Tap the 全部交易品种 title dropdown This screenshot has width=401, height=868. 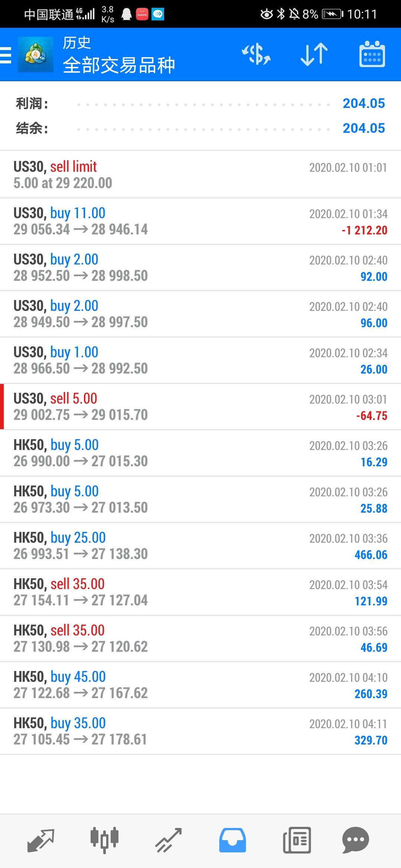coord(119,65)
